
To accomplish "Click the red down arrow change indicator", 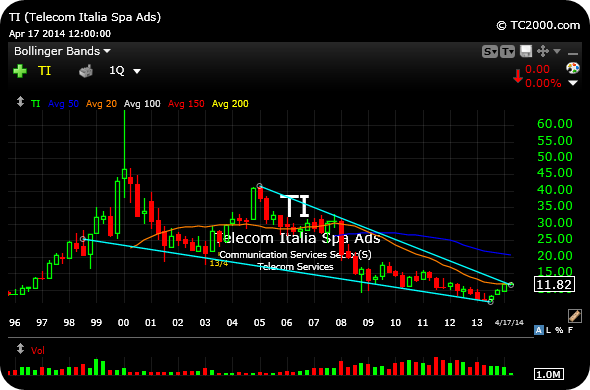I will click(x=518, y=76).
